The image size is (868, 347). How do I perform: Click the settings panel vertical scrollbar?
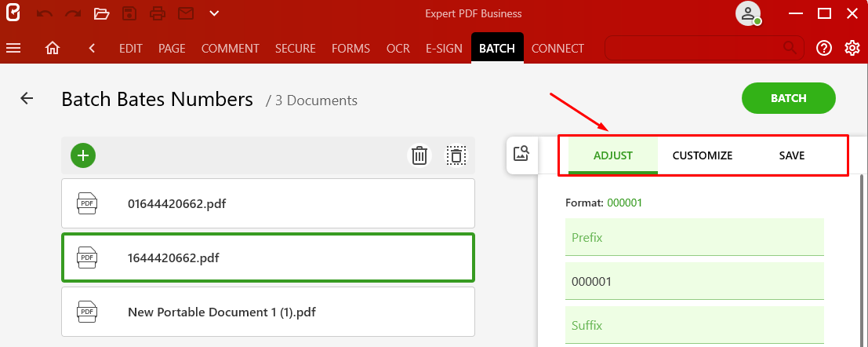[x=863, y=261]
